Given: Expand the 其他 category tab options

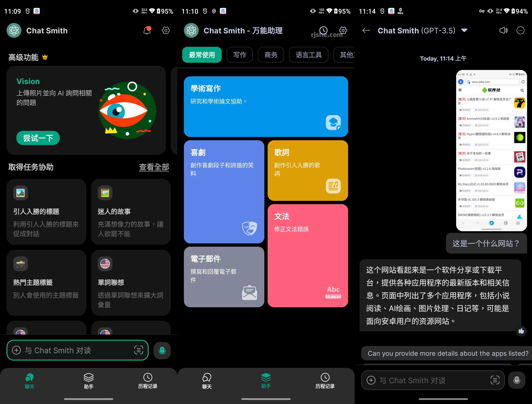Looking at the screenshot, I should click(346, 55).
